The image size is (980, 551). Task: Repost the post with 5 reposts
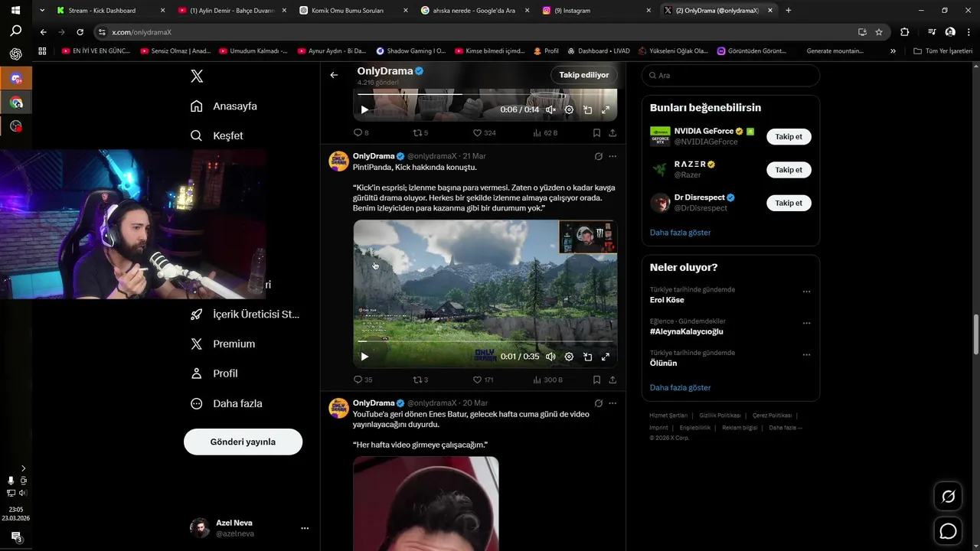click(420, 132)
